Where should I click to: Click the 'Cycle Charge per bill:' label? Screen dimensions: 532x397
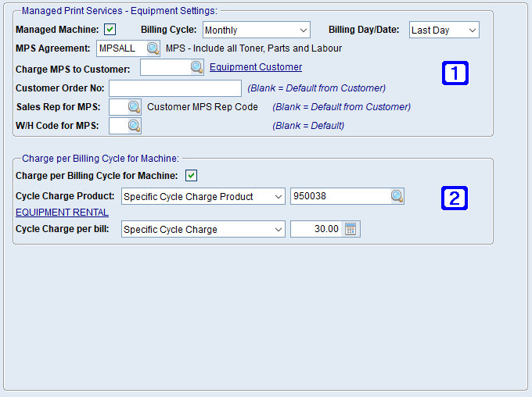click(x=63, y=229)
